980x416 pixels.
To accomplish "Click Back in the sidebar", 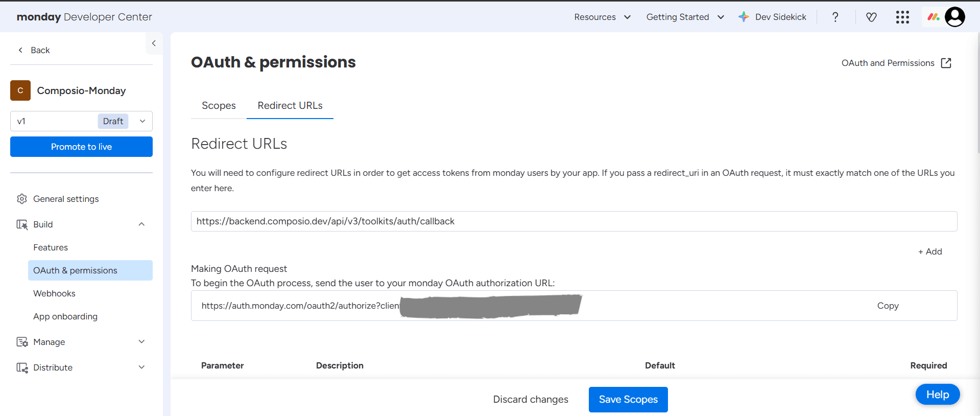I will [x=40, y=50].
